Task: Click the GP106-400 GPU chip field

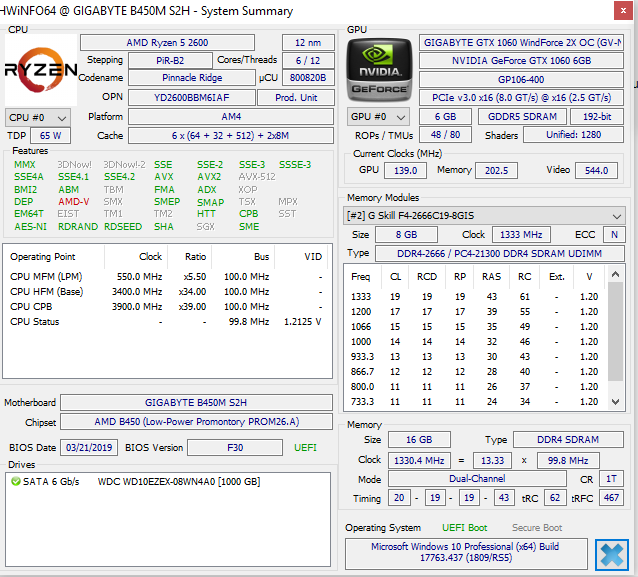Action: click(x=521, y=79)
